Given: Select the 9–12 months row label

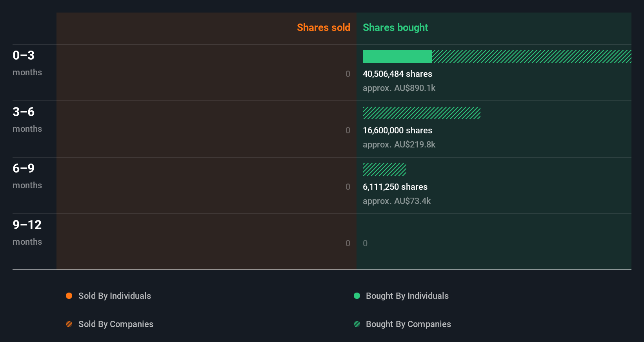Looking at the screenshot, I should tap(27, 232).
